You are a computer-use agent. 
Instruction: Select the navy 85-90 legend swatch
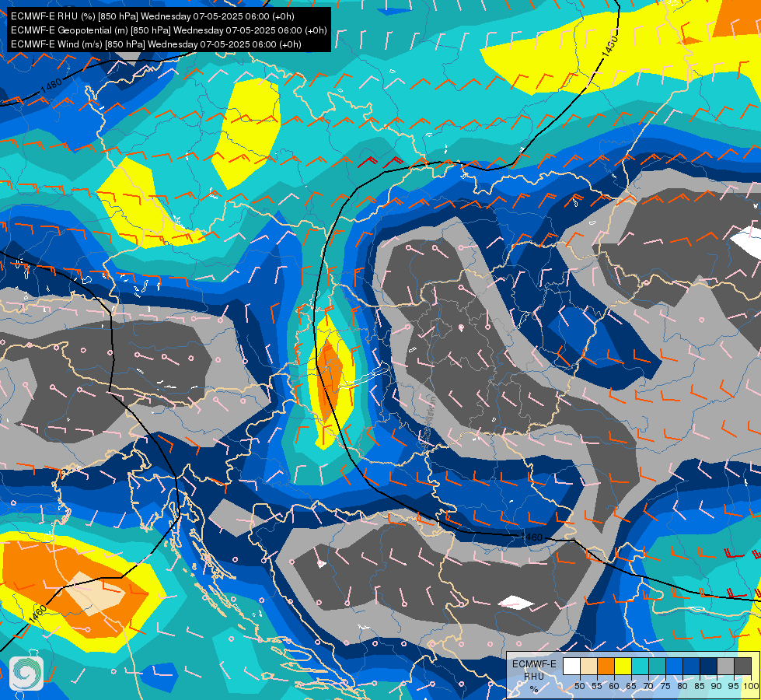[709, 666]
